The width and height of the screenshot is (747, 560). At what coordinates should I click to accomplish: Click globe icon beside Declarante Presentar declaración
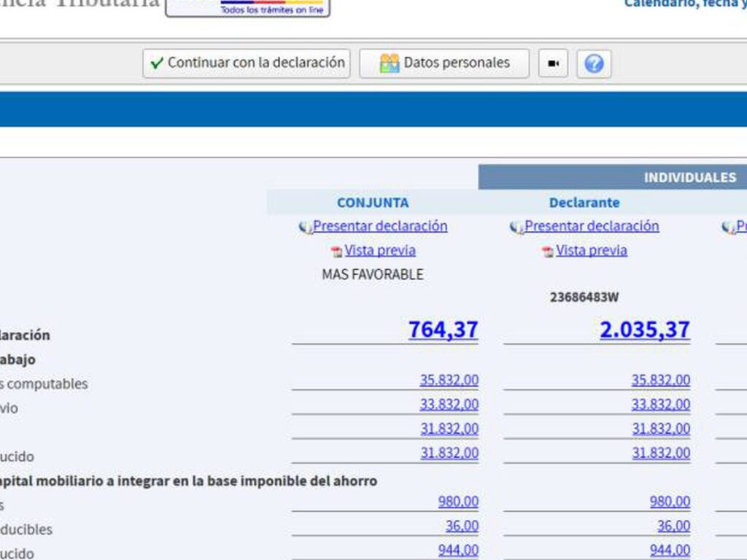[x=517, y=227]
